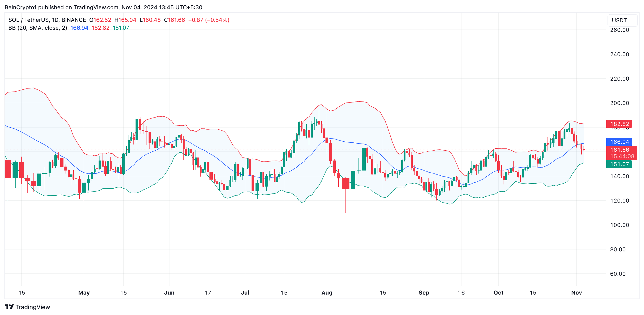Click the green 151.07 BB lower value in legend

tap(121, 28)
